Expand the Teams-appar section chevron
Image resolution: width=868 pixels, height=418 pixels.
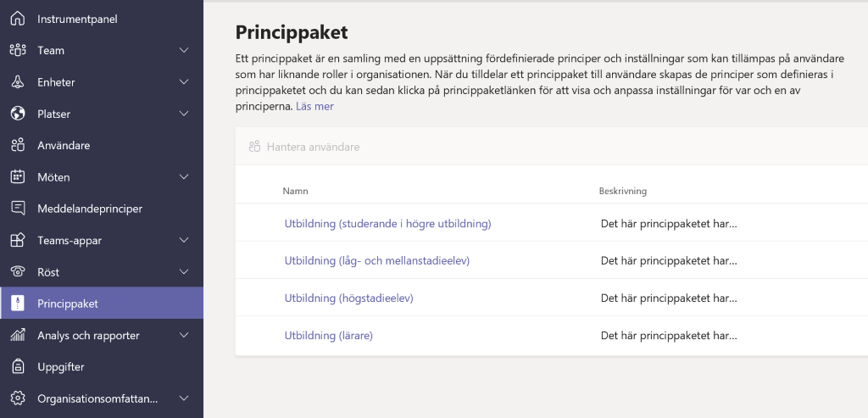(184, 240)
